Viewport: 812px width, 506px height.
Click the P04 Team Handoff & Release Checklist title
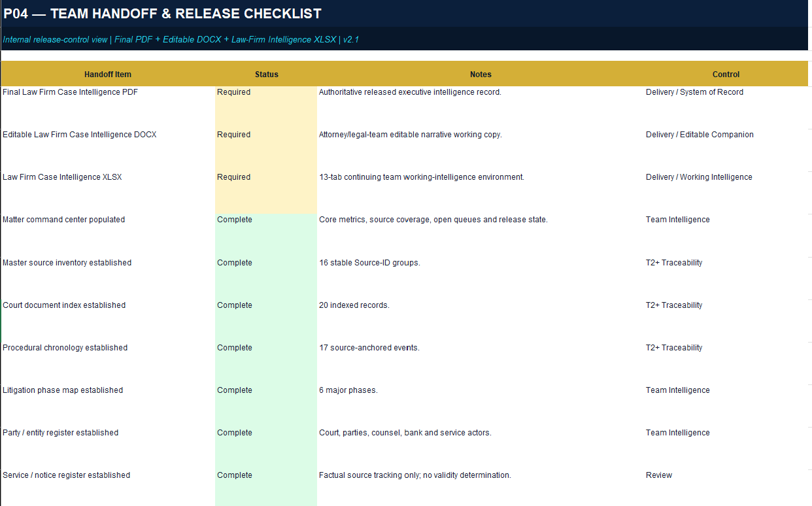(162, 13)
